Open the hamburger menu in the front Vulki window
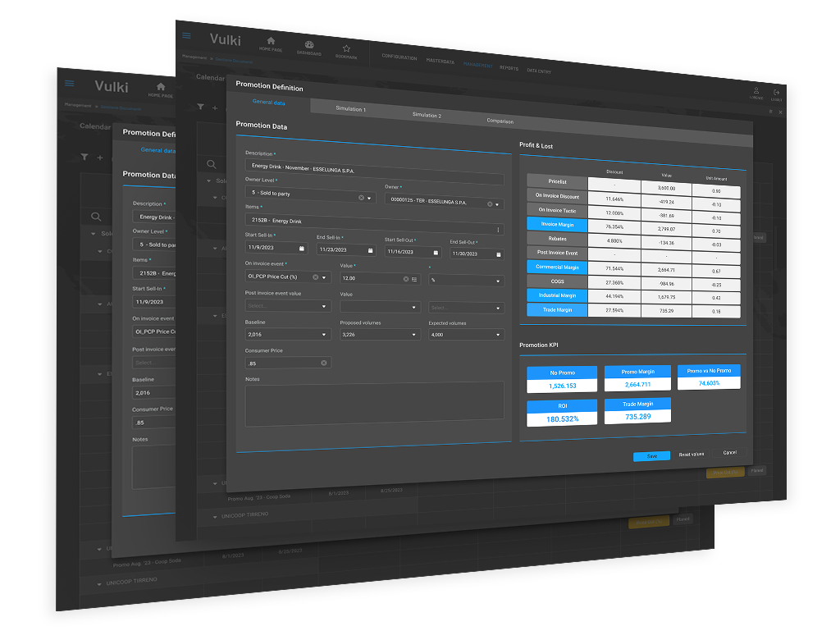Viewport: 840px width, 640px height. click(186, 35)
